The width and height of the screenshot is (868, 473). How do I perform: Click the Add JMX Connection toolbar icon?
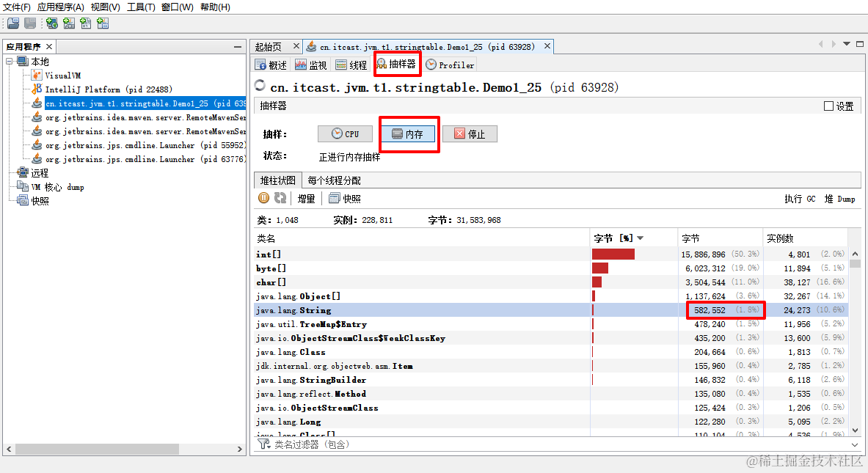[69, 23]
